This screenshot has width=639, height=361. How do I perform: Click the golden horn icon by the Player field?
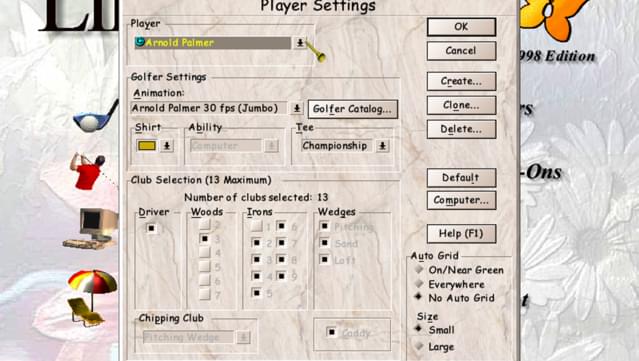coord(315,51)
